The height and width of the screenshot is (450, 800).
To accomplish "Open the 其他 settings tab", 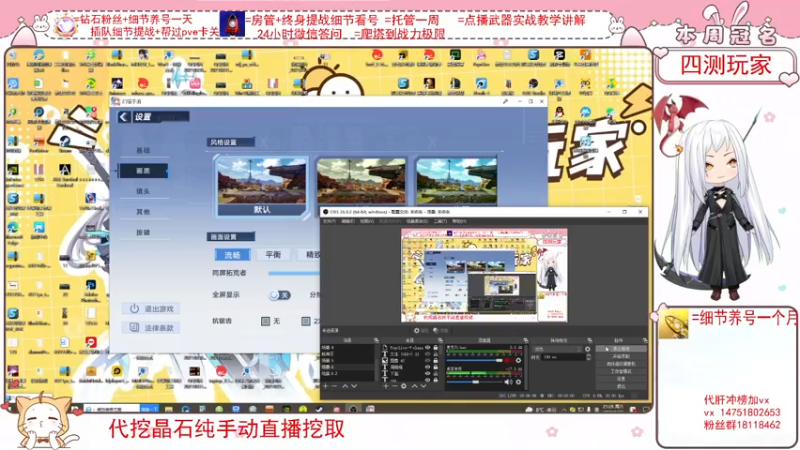I will point(143,211).
